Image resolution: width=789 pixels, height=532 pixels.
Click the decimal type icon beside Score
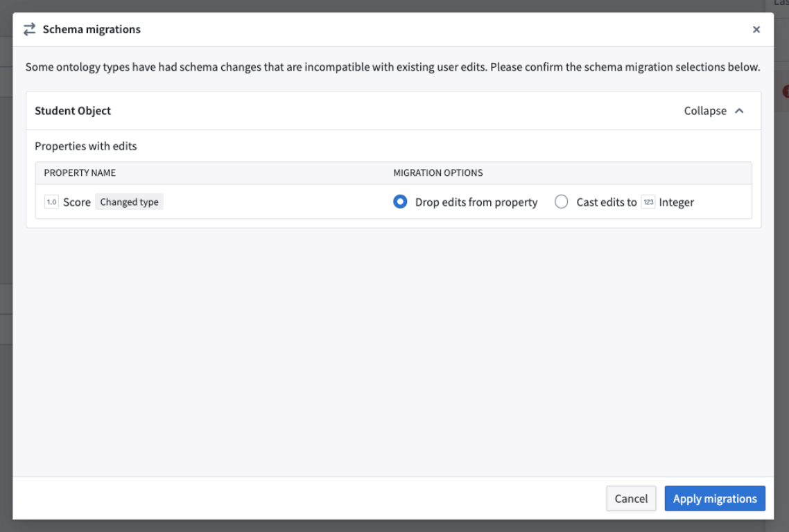51,202
